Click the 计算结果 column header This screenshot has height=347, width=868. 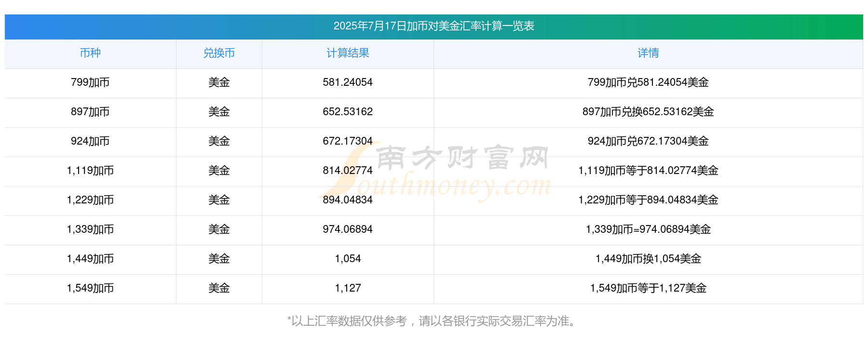click(x=348, y=53)
